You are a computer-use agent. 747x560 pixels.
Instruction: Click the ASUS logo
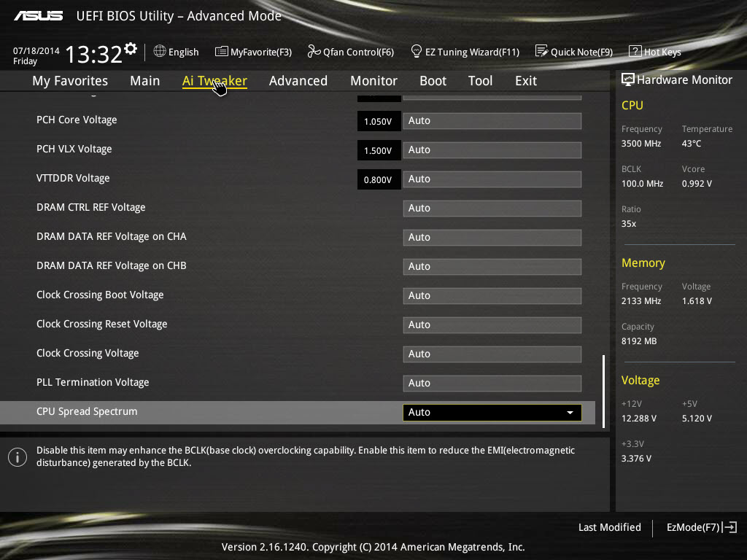click(x=38, y=16)
